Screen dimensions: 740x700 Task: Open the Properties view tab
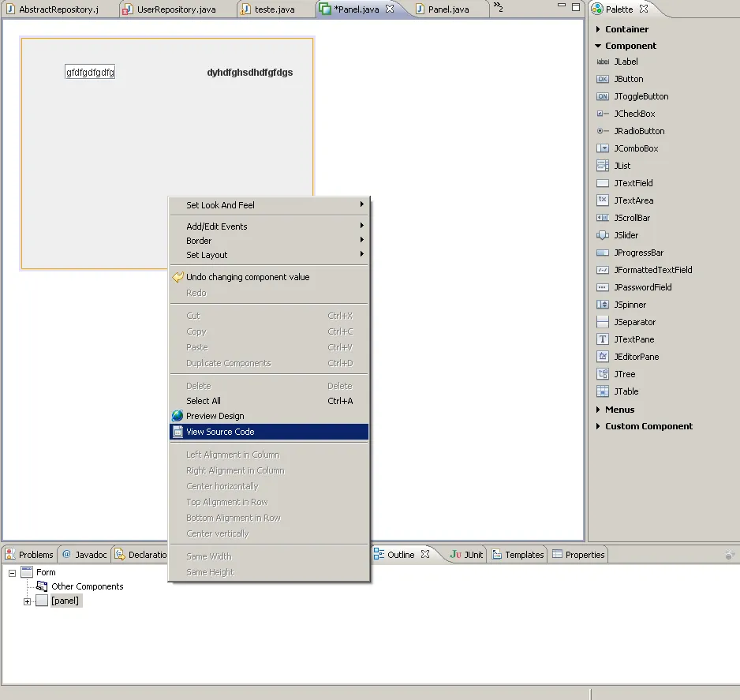(578, 555)
